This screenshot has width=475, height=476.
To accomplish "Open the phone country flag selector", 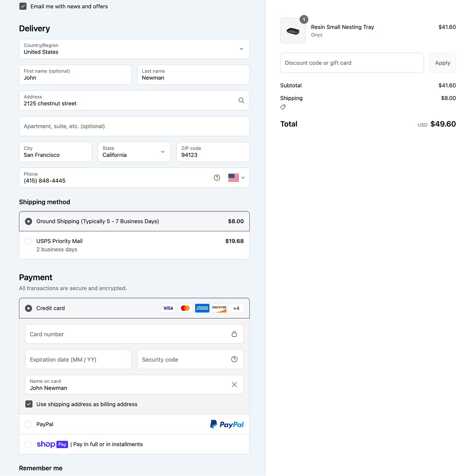I will [x=236, y=178].
